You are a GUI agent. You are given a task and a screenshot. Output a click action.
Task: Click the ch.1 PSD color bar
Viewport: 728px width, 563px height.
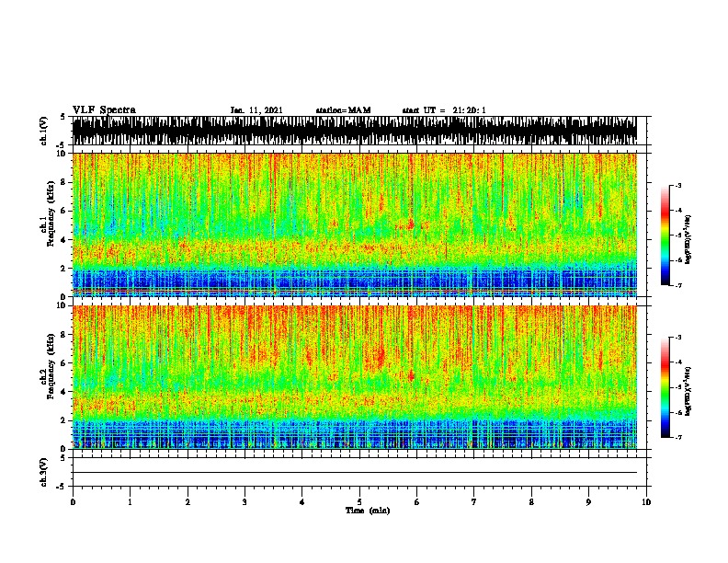point(665,236)
